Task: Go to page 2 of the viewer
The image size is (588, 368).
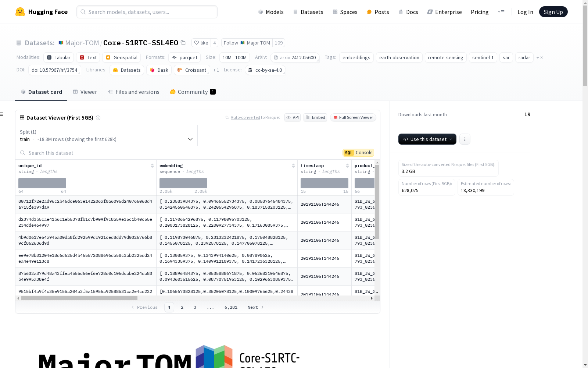Action: [x=182, y=307]
